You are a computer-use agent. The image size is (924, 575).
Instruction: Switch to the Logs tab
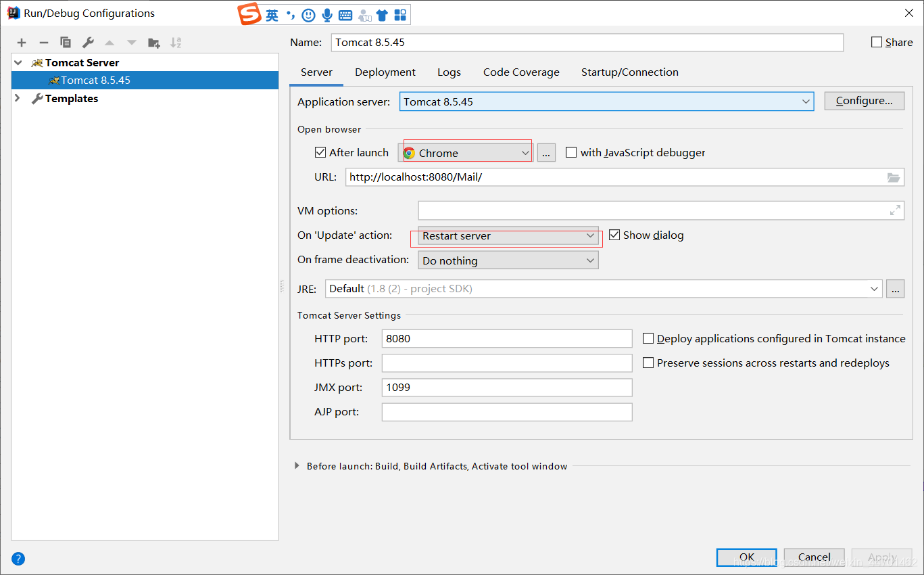449,72
